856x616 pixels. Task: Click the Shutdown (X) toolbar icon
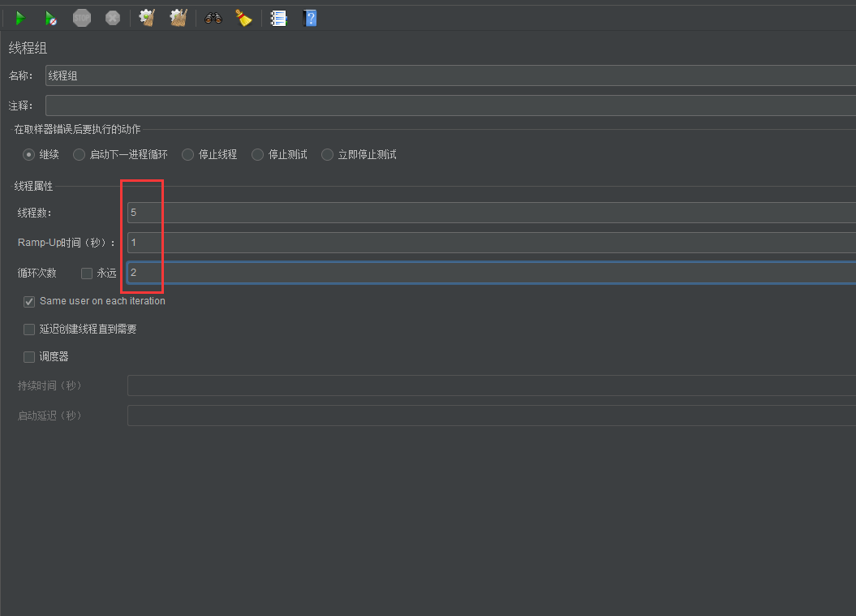[113, 18]
